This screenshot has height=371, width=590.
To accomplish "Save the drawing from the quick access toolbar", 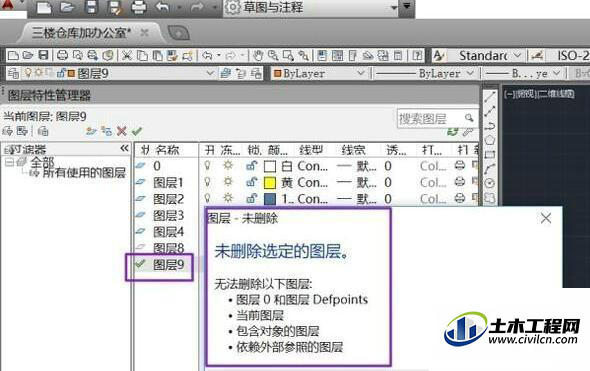I will 91,7.
